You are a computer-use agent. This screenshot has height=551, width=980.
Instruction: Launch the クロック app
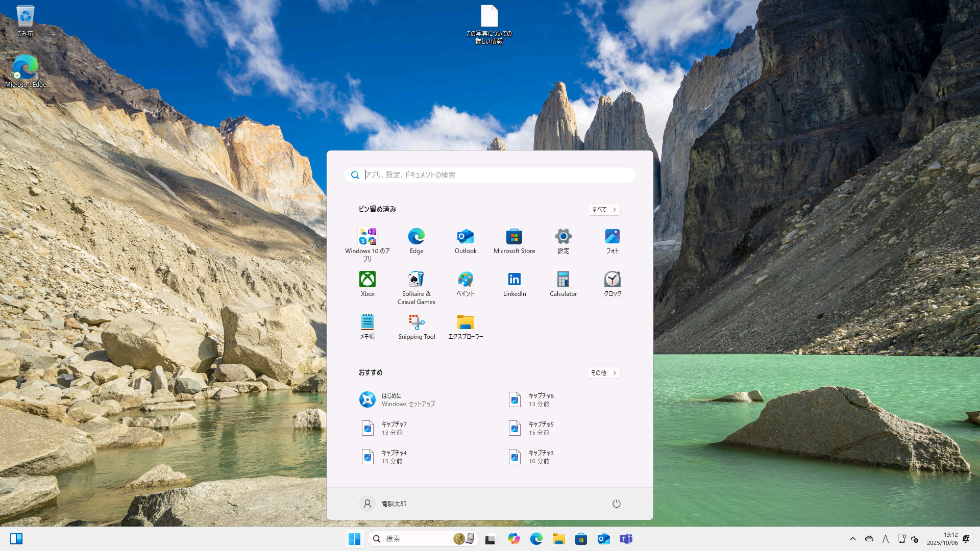click(612, 284)
